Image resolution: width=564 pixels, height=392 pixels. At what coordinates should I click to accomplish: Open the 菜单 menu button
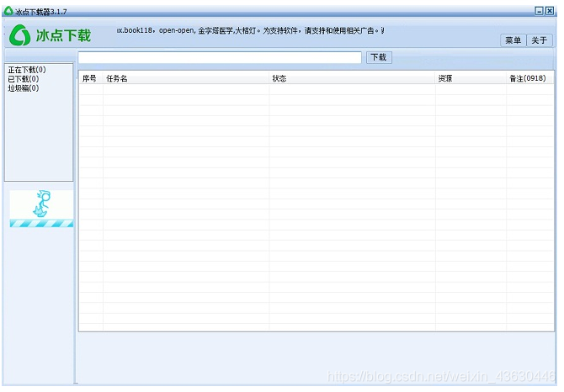pos(513,40)
